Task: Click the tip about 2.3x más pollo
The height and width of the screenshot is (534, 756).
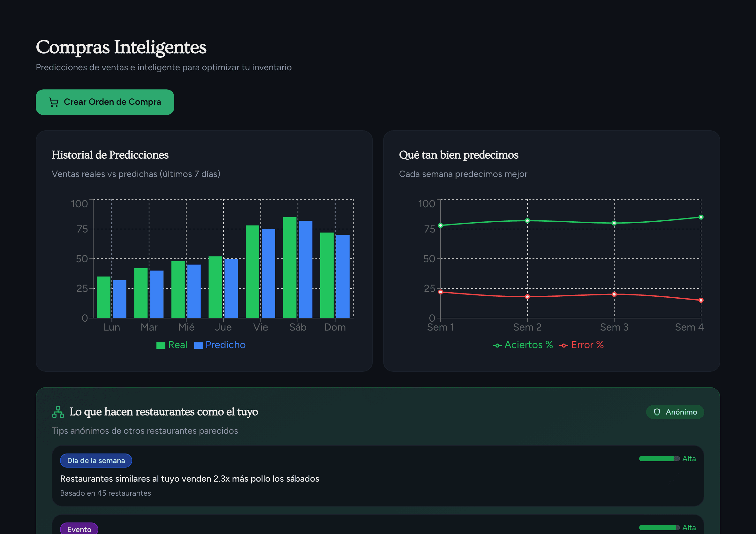Action: tap(190, 479)
